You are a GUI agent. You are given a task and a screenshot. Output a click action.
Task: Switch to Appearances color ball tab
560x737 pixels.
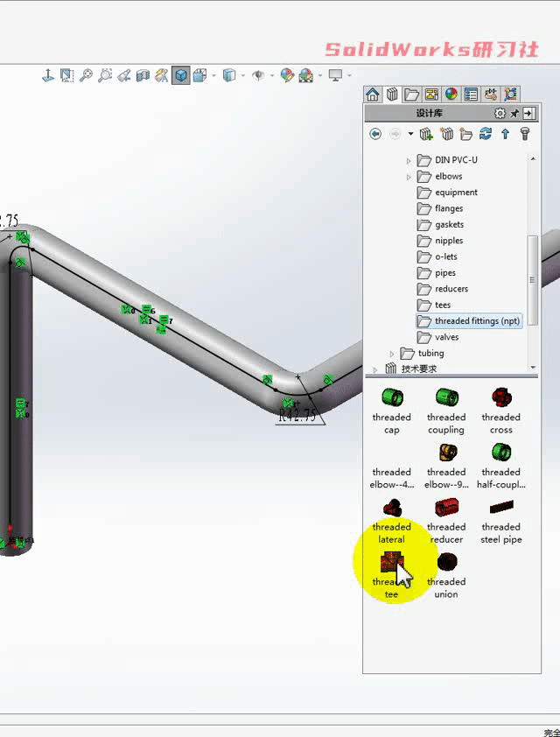tap(451, 95)
